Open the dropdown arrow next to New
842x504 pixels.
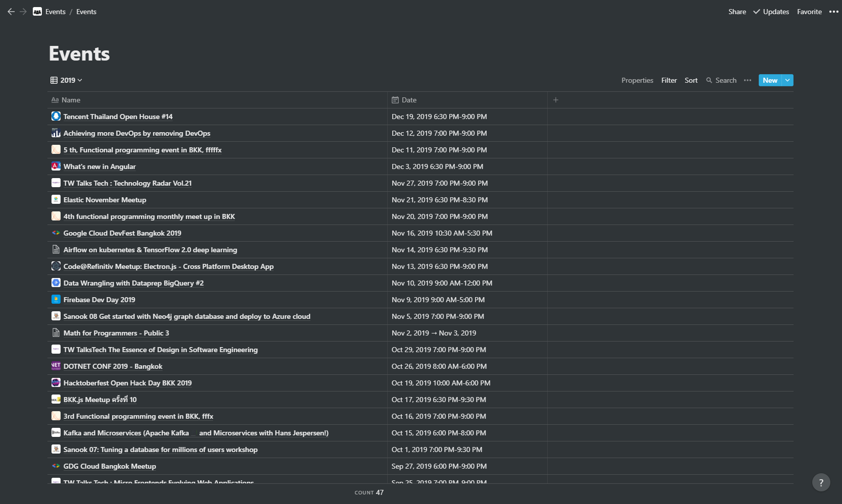coord(787,80)
